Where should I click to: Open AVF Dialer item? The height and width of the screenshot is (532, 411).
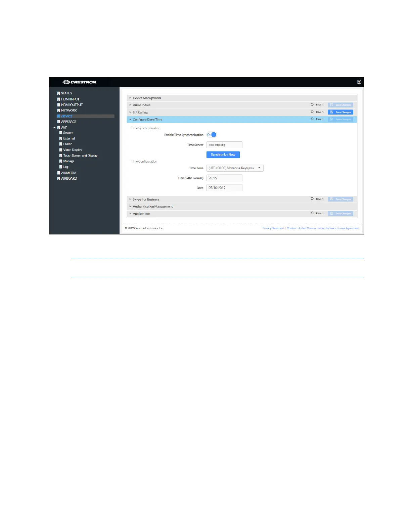click(x=67, y=144)
